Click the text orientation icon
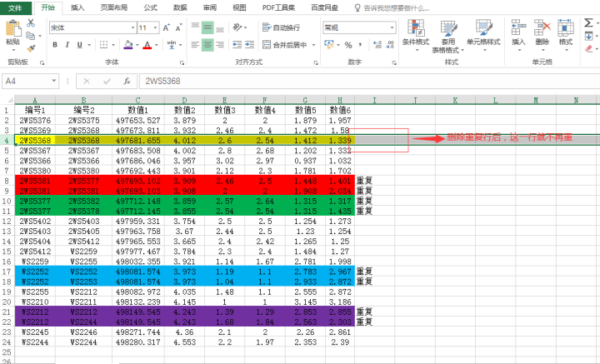 [x=237, y=27]
